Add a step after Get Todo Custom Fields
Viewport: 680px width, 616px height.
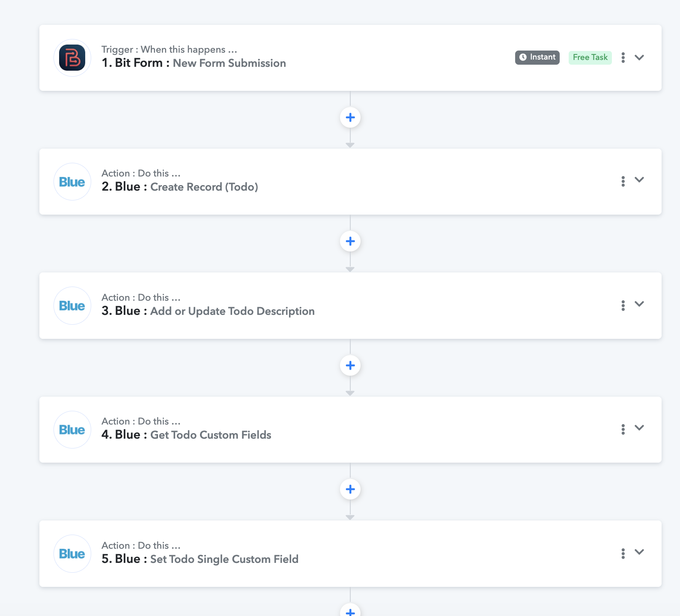[350, 489]
